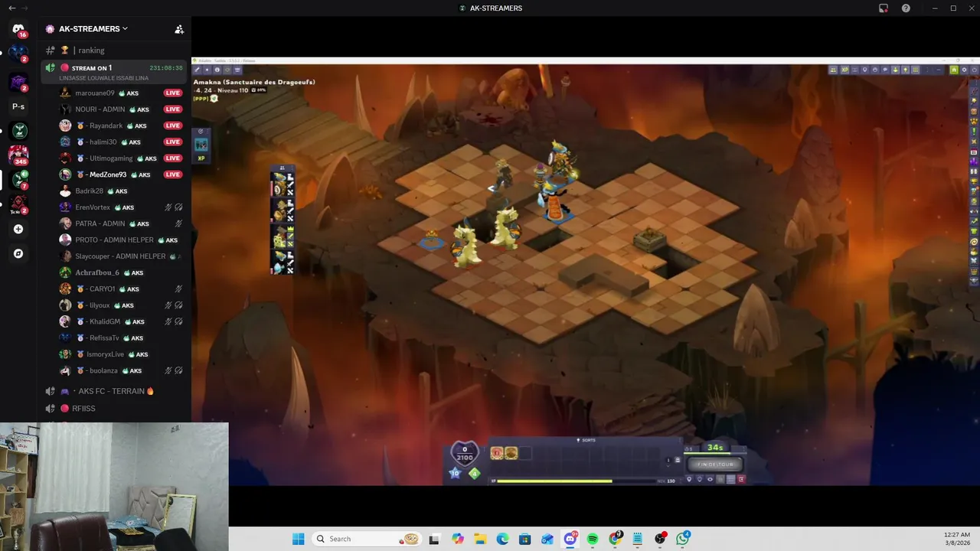This screenshot has width=980, height=551.
Task: Open Microsoft Edge from taskbar
Action: (x=502, y=539)
